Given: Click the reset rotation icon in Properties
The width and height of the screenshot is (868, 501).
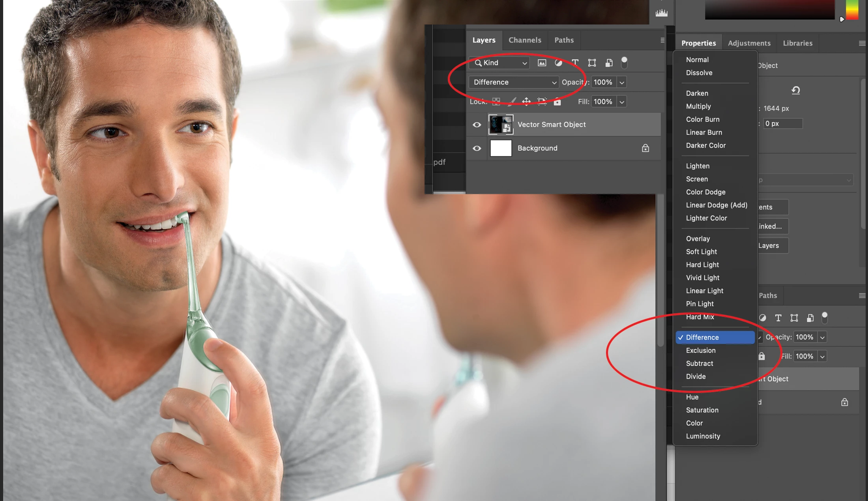Looking at the screenshot, I should click(x=795, y=90).
